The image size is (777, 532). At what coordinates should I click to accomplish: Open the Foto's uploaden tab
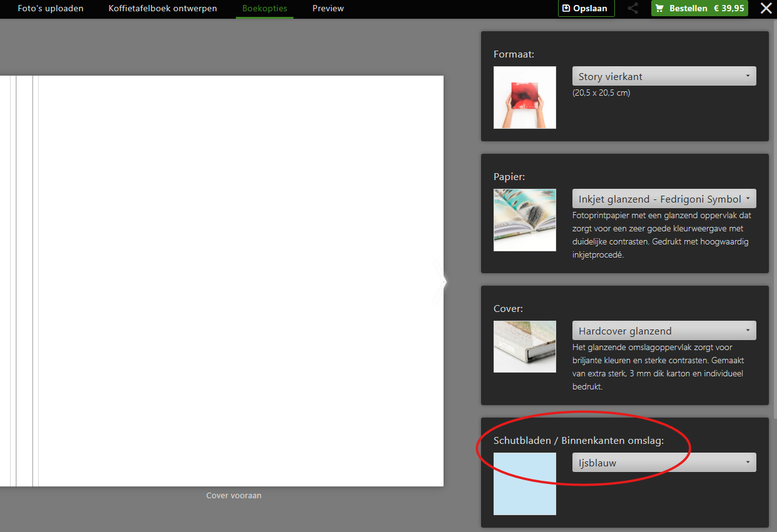51,9
